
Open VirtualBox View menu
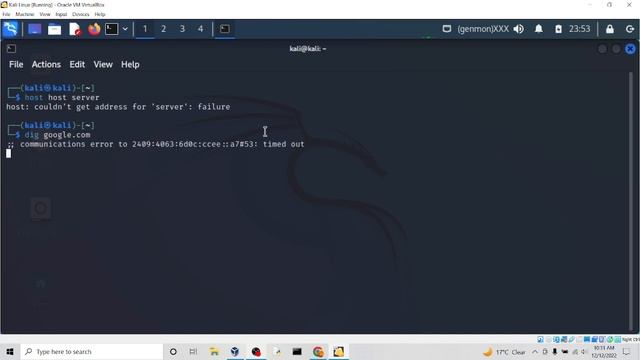pyautogui.click(x=45, y=14)
